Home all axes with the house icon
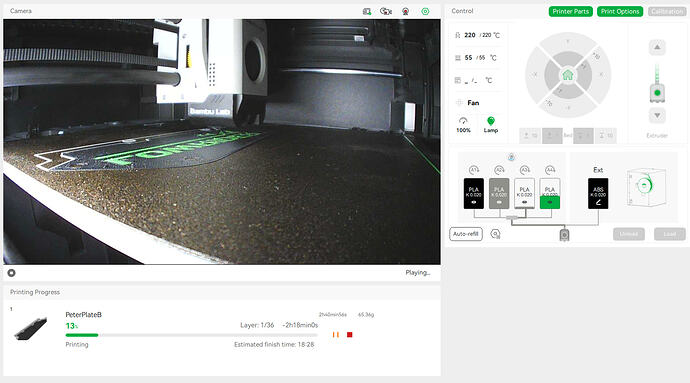Image resolution: width=690 pixels, height=383 pixels. coord(568,75)
